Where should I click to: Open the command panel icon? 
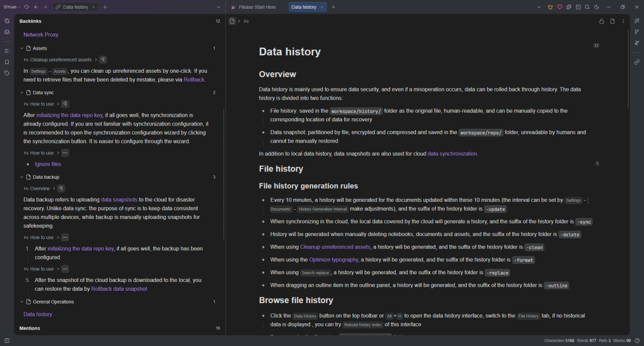(578, 7)
